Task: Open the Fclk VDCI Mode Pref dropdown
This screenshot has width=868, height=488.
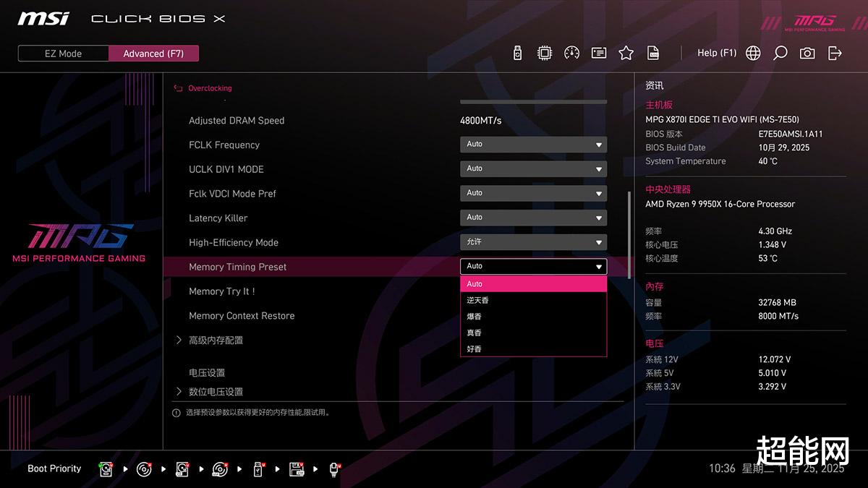Action: pyautogui.click(x=534, y=193)
